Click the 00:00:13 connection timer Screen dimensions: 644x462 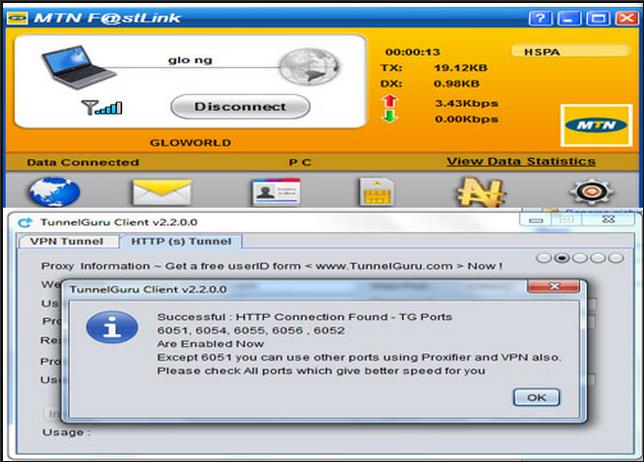click(412, 52)
